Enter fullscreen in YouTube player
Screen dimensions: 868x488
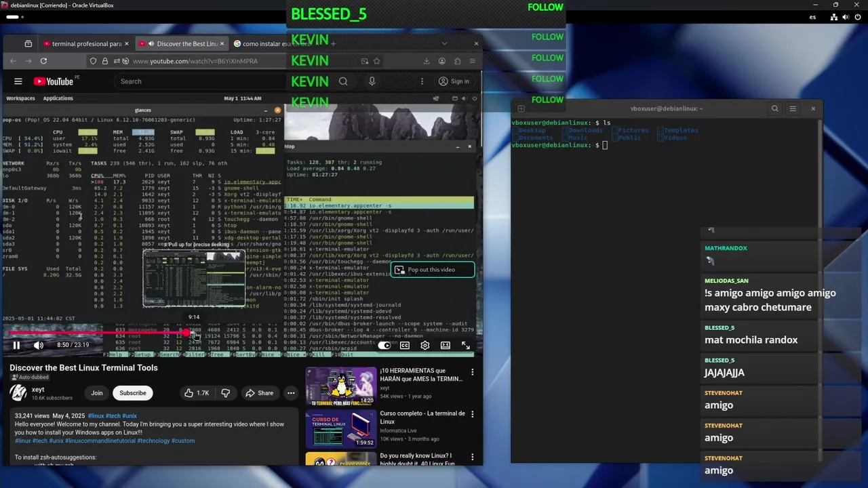466,346
